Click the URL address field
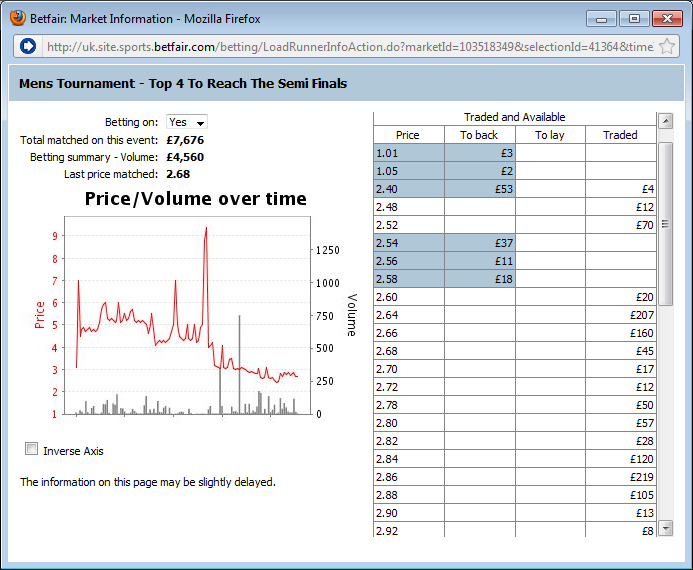Viewport: 693px width, 570px height. pos(349,46)
